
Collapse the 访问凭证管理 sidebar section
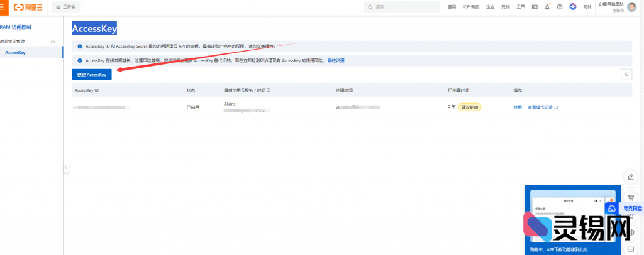52,41
